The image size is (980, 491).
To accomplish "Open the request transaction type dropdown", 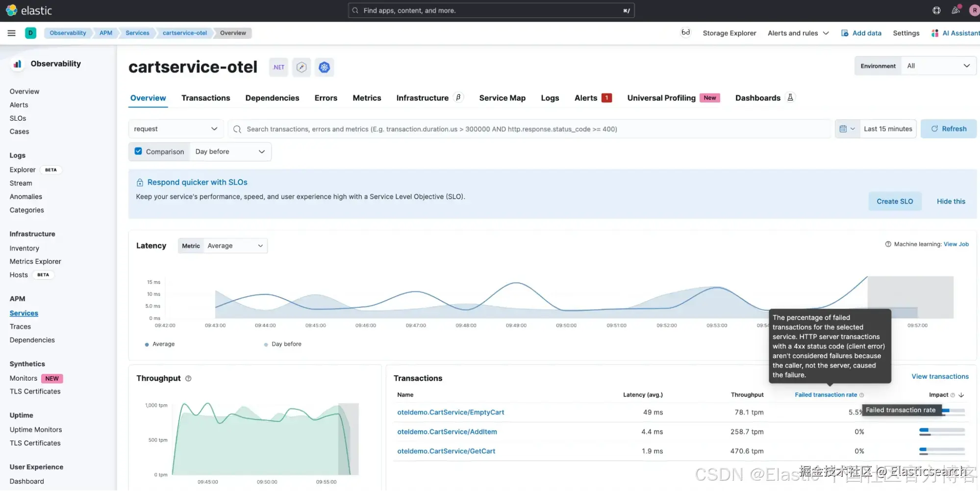I will (x=176, y=129).
